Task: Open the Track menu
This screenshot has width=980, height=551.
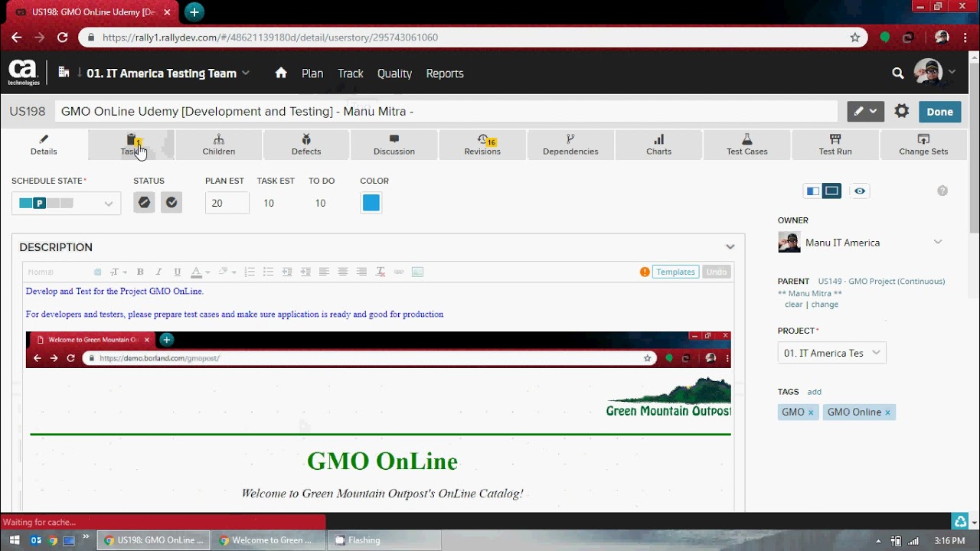Action: point(351,73)
